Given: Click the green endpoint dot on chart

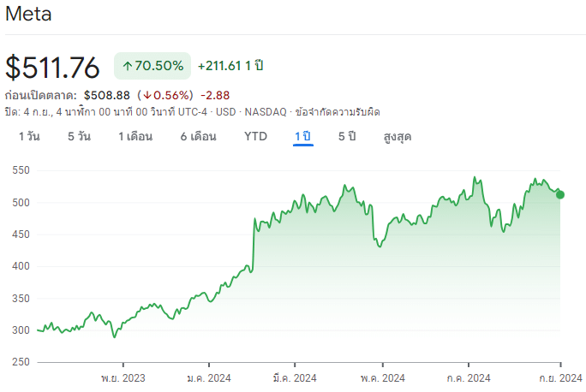Looking at the screenshot, I should coord(559,195).
